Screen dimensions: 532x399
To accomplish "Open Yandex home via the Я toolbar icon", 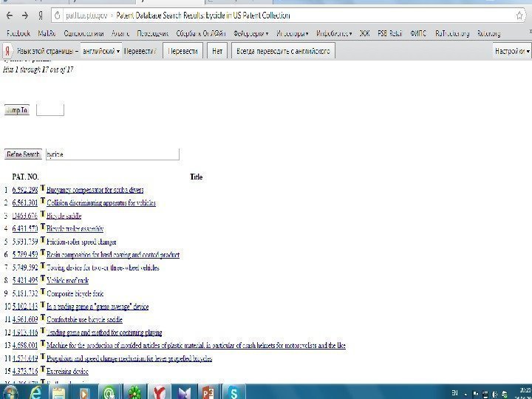I will 41,16.
